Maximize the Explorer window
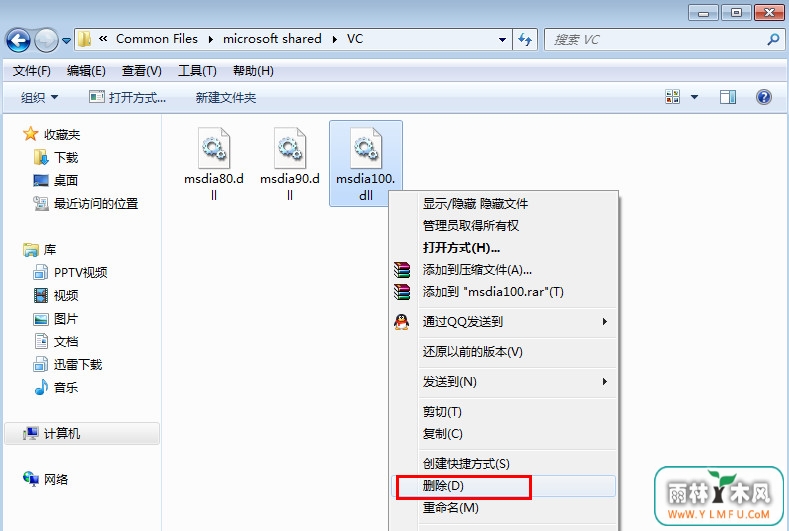Viewport: 789px width, 531px height. click(x=736, y=12)
